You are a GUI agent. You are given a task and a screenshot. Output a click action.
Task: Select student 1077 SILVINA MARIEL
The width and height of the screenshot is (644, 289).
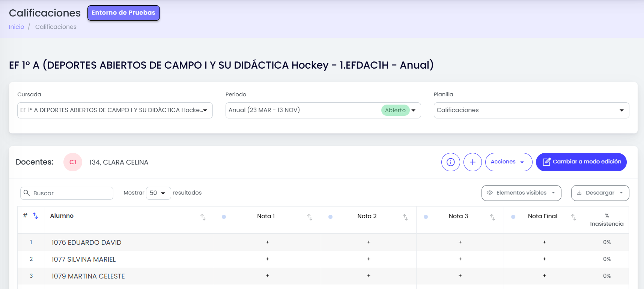click(84, 259)
